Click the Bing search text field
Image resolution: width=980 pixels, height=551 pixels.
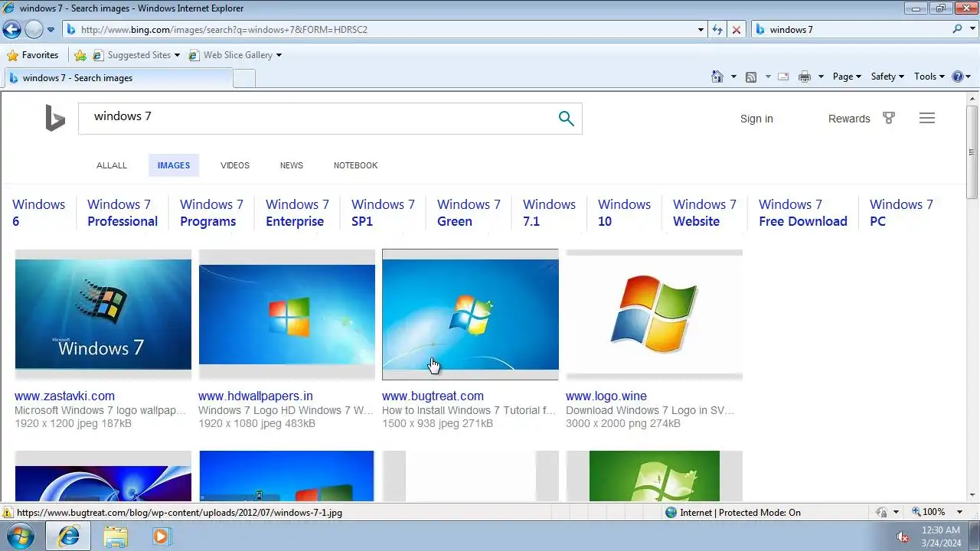[x=318, y=118]
